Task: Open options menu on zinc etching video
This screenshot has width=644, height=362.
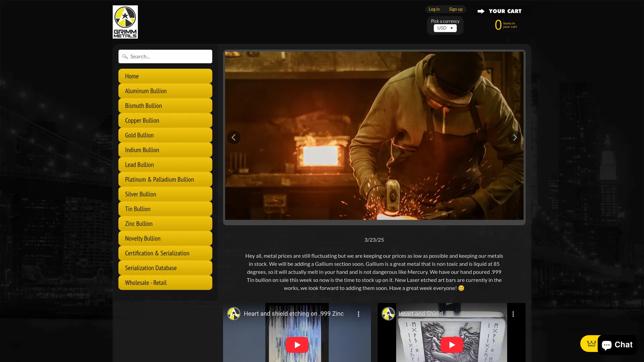Action: point(358,314)
